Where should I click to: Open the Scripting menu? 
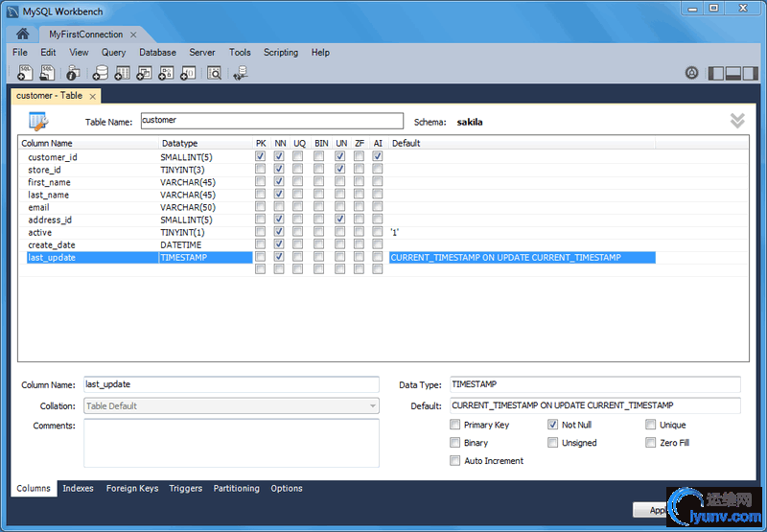click(281, 53)
